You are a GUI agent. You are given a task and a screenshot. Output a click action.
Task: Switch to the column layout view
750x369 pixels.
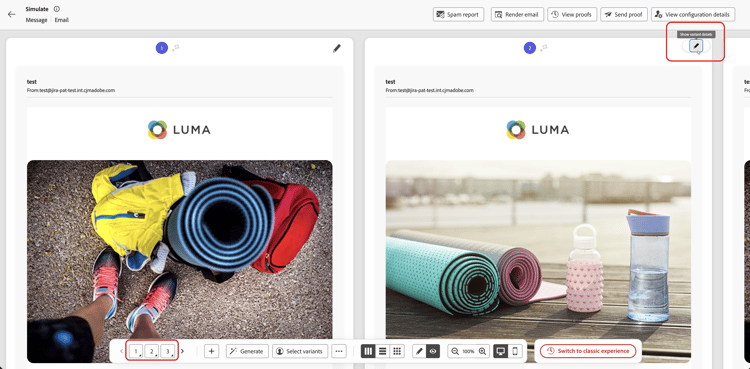(368, 351)
